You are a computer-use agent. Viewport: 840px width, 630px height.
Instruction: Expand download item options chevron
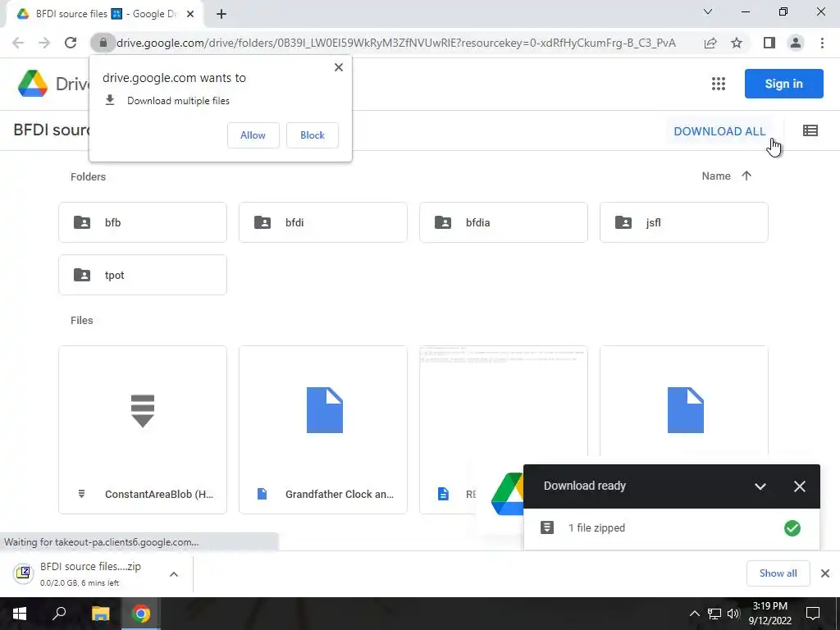174,574
